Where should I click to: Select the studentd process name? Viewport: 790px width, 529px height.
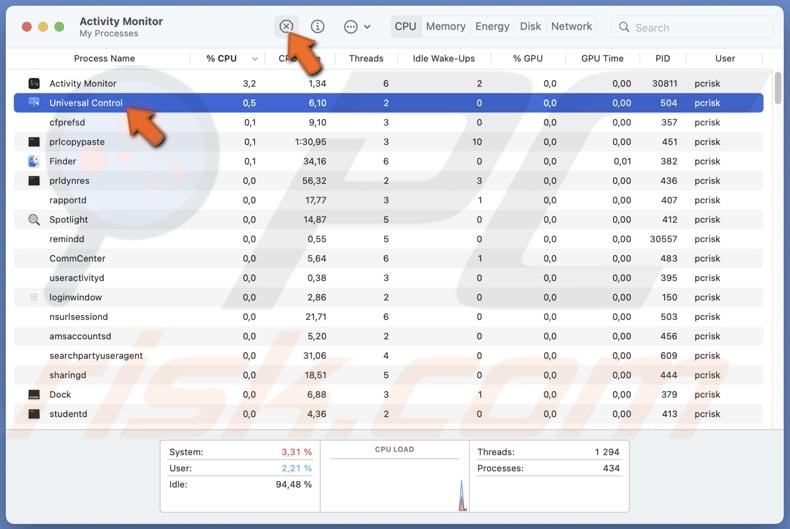[x=68, y=414]
